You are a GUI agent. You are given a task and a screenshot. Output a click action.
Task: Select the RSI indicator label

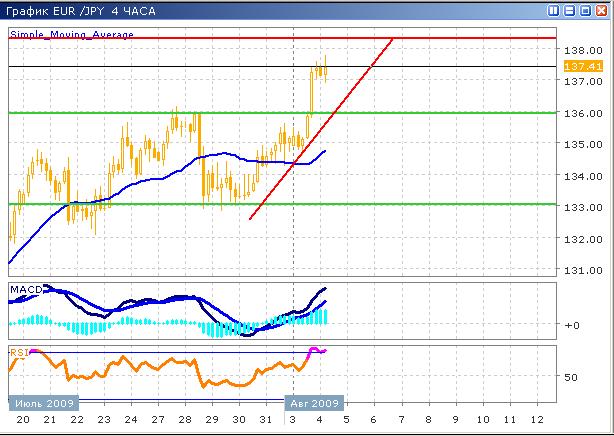coord(19,352)
